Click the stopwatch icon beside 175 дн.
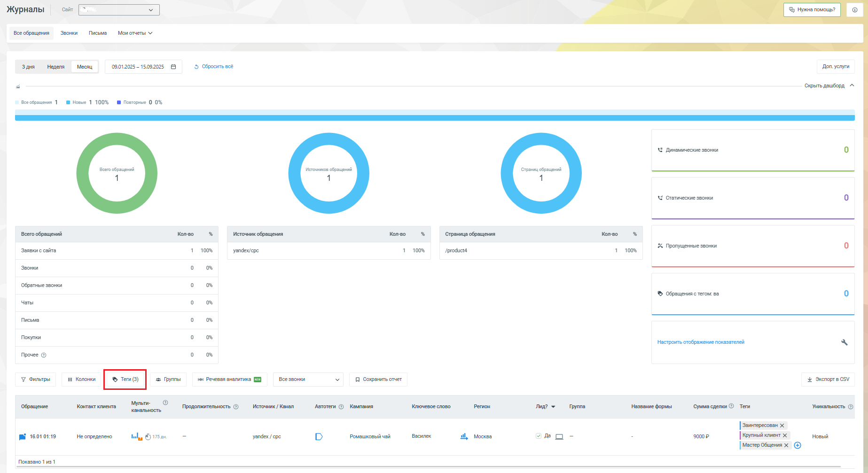This screenshot has height=473, width=868. pos(148,437)
